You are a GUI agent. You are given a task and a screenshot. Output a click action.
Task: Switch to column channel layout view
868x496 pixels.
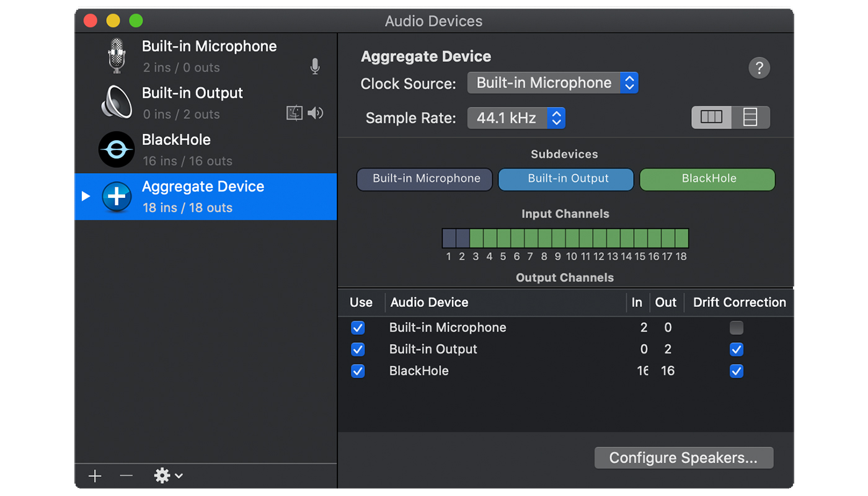pyautogui.click(x=711, y=117)
